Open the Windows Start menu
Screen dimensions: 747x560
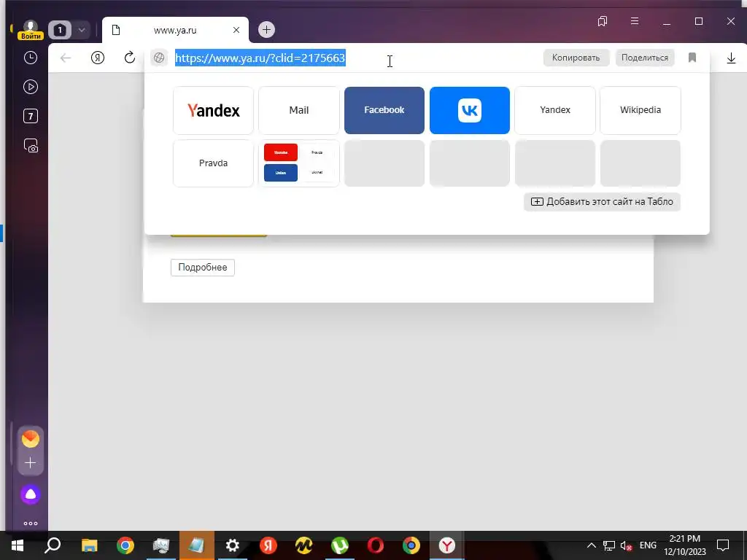pos(18,545)
